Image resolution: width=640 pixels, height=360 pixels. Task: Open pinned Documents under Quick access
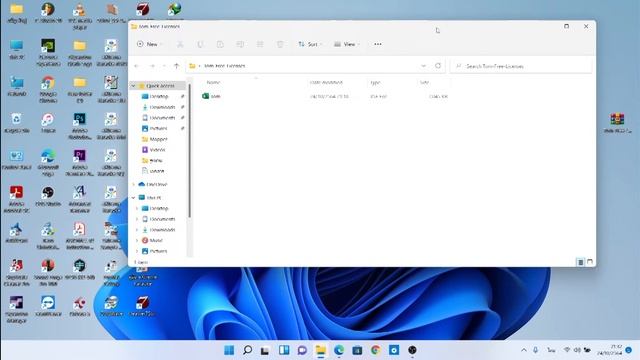(x=162, y=118)
